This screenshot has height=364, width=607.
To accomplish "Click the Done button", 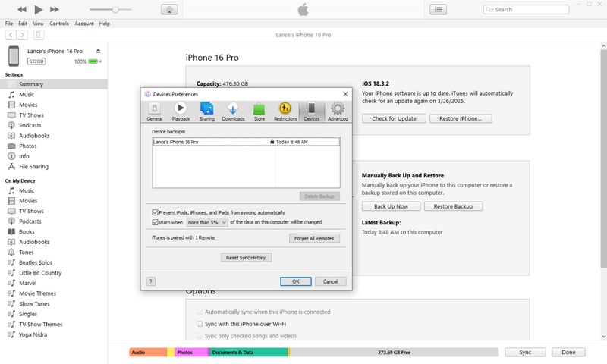I will (x=568, y=352).
